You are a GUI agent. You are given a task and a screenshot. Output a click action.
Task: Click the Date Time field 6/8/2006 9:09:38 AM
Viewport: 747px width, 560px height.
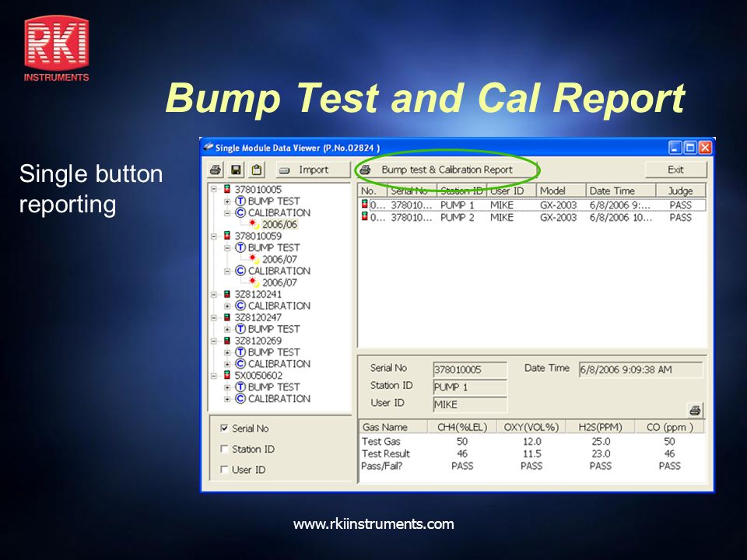coord(640,369)
